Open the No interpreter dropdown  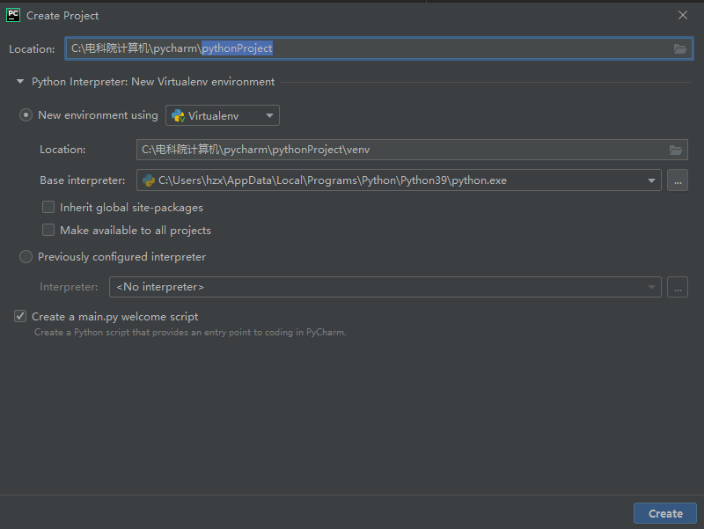tap(385, 287)
